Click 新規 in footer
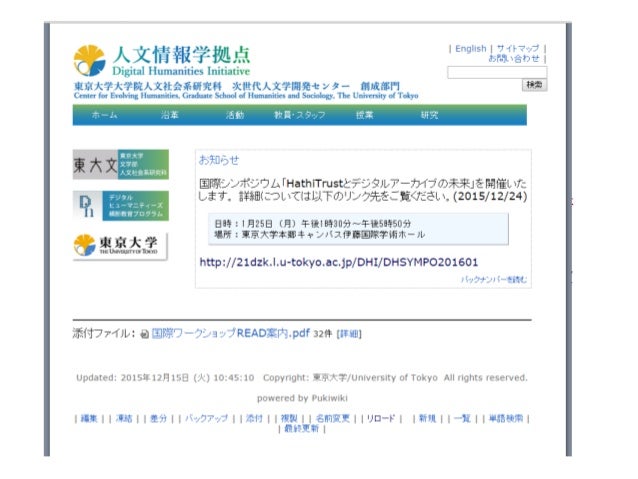Image resolution: width=638 pixels, height=479 pixels. [427, 418]
